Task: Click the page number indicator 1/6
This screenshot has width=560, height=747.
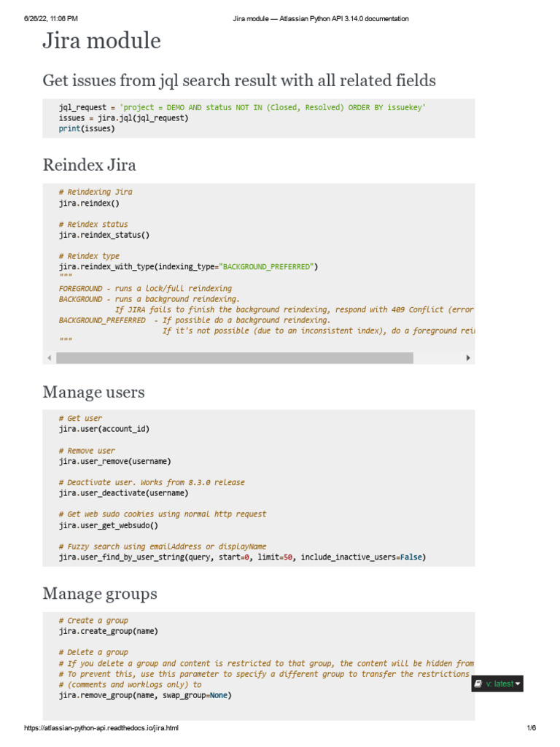Action: click(531, 728)
